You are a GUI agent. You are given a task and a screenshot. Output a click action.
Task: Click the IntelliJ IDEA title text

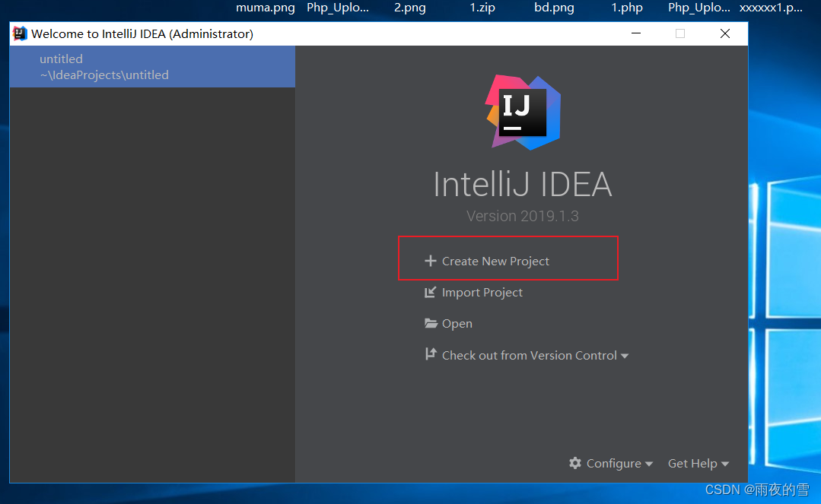[x=523, y=184]
